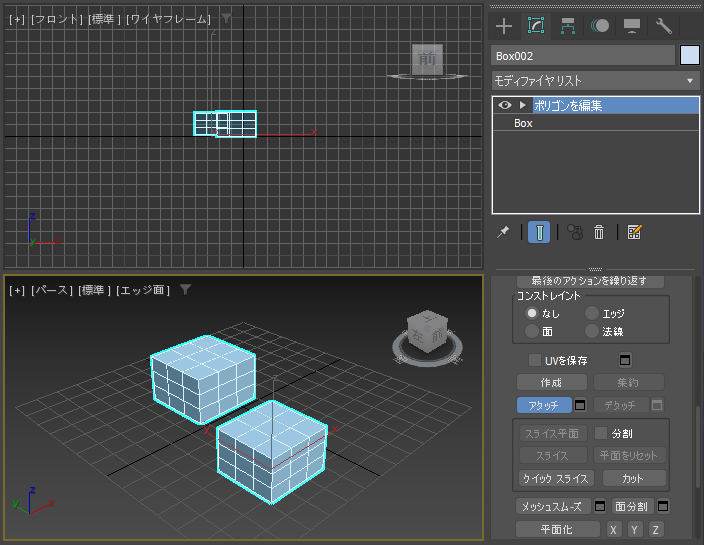Screen dimensions: 704x545
Task: Open the [ワイヤフレーム] shading menu
Action: click(168, 19)
